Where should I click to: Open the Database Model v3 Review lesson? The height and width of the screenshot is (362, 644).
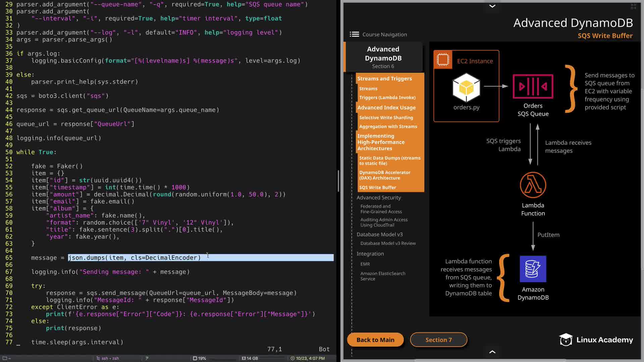tap(388, 243)
